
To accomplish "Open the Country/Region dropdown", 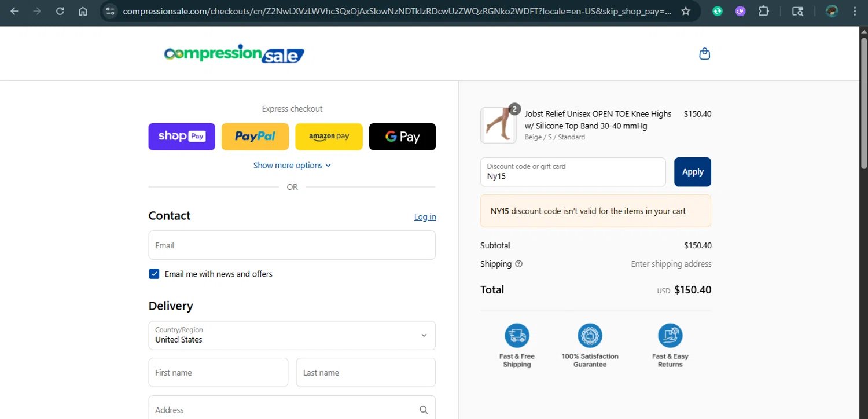I will (292, 336).
